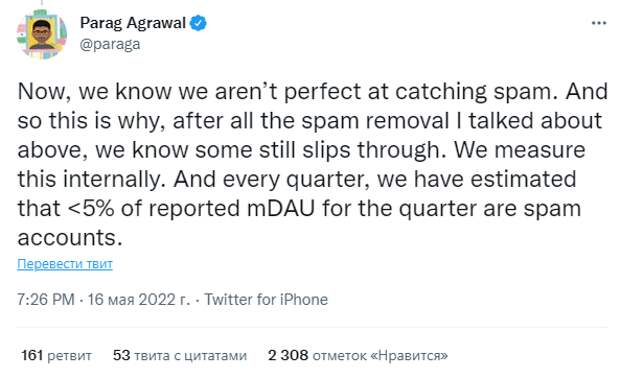620x378 pixels.
Task: Click the Перевести твит translate link
Action: pyautogui.click(x=65, y=264)
